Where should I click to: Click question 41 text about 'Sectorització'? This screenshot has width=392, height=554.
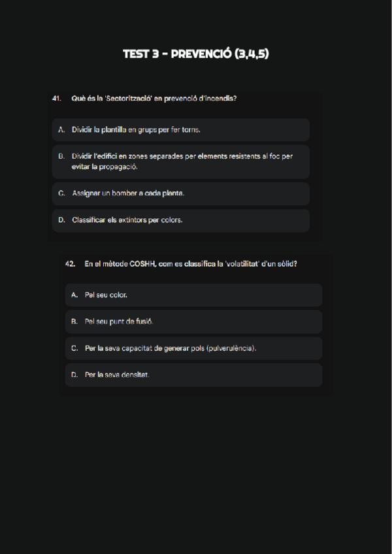click(x=154, y=99)
